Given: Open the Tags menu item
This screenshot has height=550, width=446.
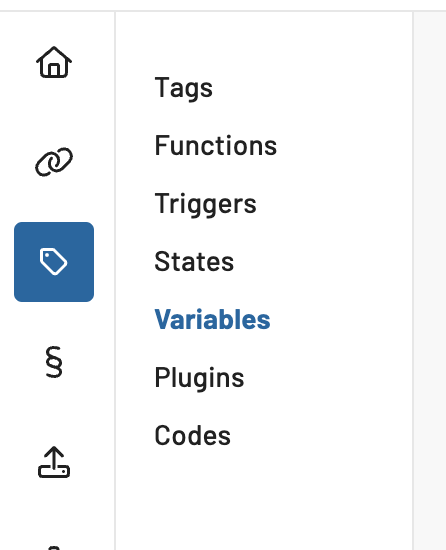Looking at the screenshot, I should [183, 88].
